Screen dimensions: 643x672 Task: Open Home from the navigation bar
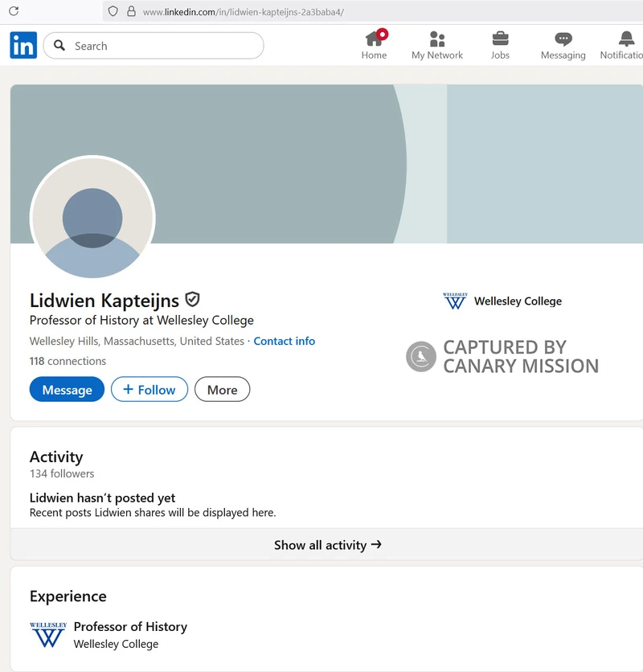(x=375, y=45)
